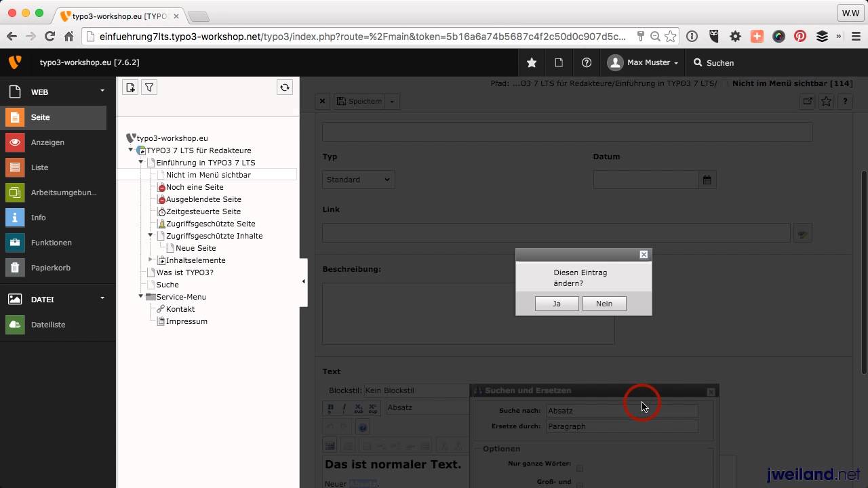The width and height of the screenshot is (868, 488).
Task: Open the Pinterest browser extension
Action: 800,37
